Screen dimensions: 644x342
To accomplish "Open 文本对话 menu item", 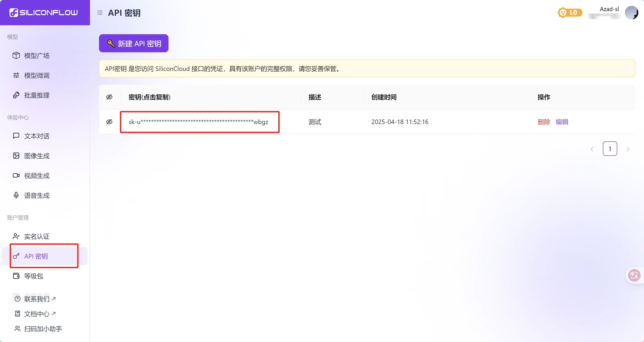I will click(36, 136).
